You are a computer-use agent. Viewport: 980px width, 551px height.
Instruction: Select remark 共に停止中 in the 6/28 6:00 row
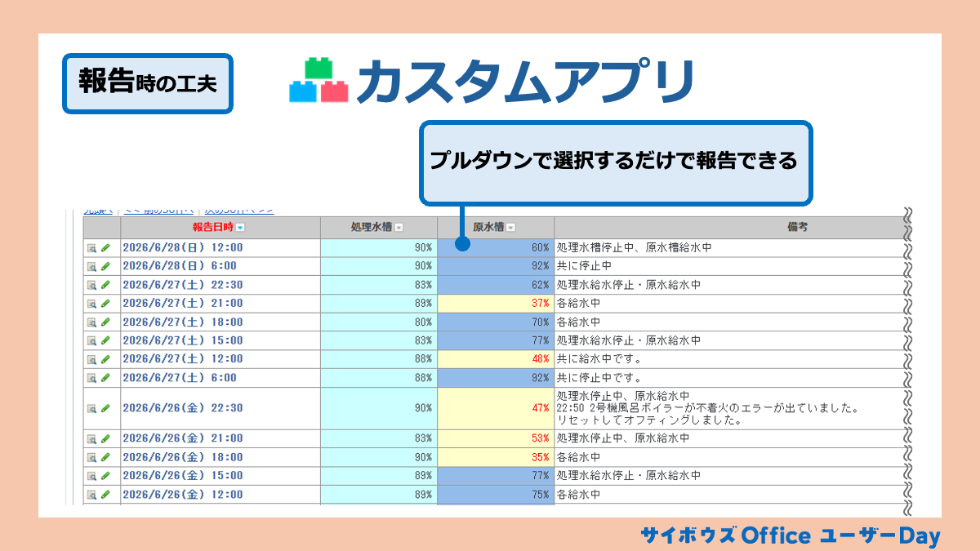pyautogui.click(x=584, y=266)
